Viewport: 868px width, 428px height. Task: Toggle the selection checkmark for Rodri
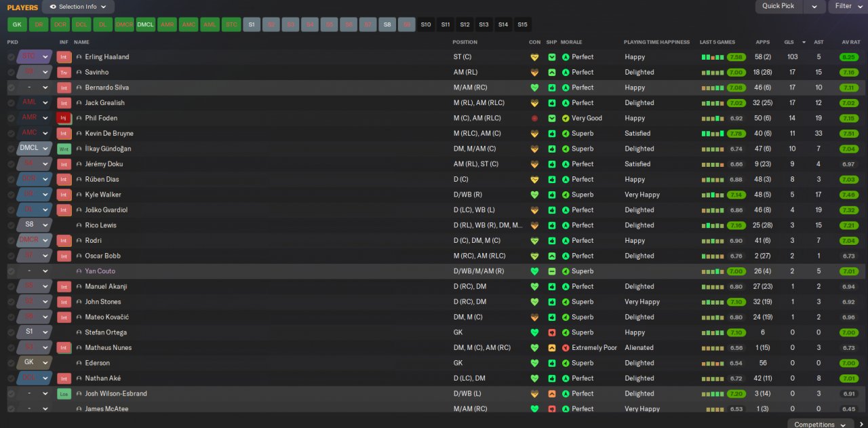tap(11, 241)
